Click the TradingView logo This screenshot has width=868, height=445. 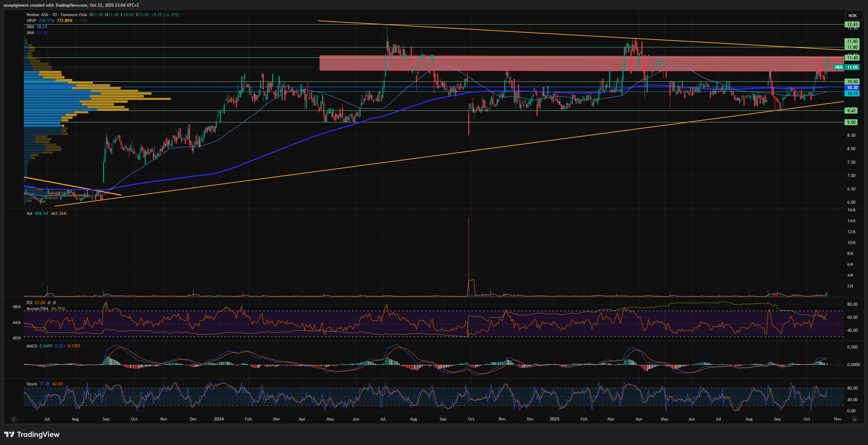pos(32,434)
